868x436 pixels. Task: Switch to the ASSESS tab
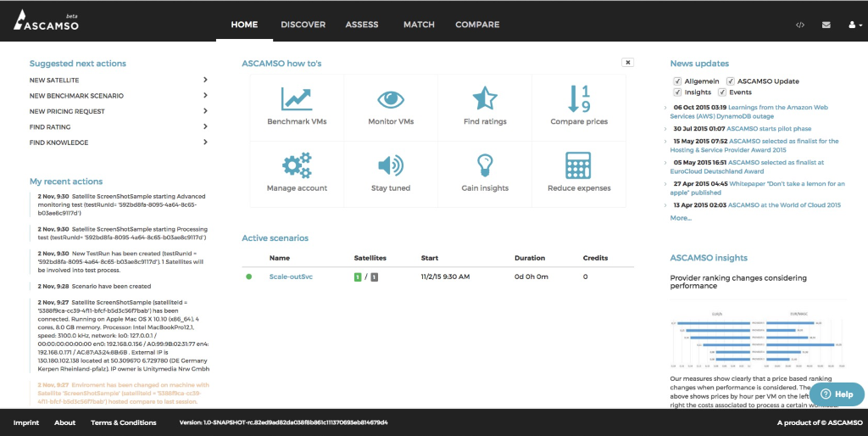click(361, 25)
